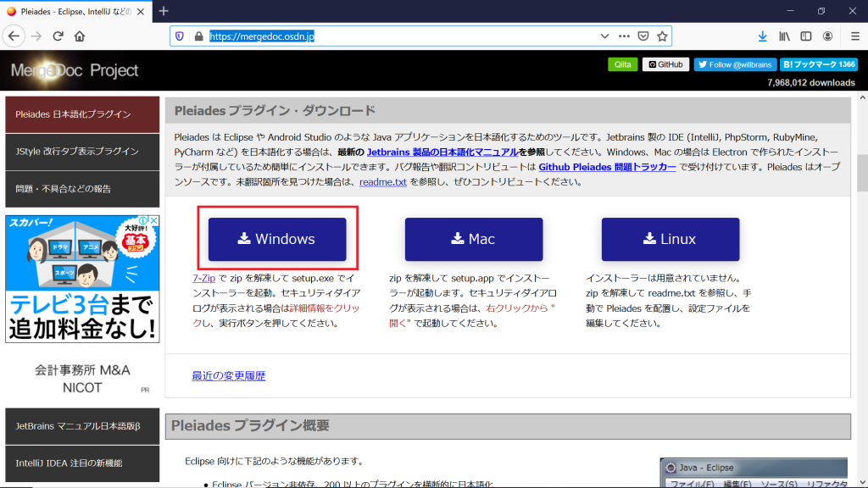Viewport: 868px width, 488px height.
Task: Open the Firefox account icon
Action: [x=827, y=36]
